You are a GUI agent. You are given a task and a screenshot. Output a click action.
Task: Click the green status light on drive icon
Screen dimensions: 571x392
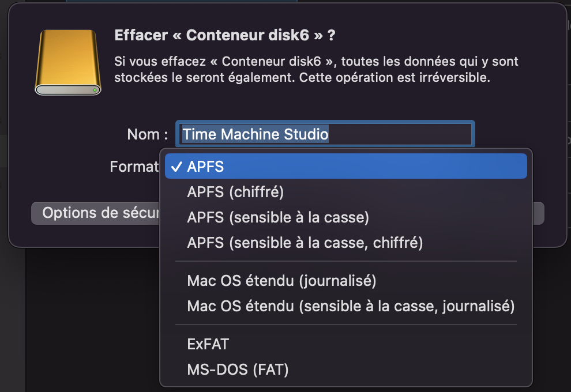pyautogui.click(x=95, y=91)
